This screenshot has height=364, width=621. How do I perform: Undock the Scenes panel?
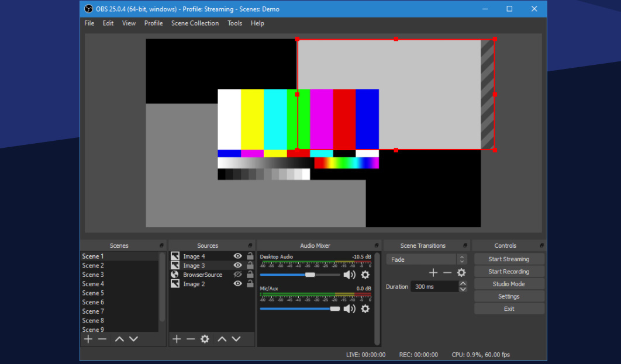click(x=161, y=246)
